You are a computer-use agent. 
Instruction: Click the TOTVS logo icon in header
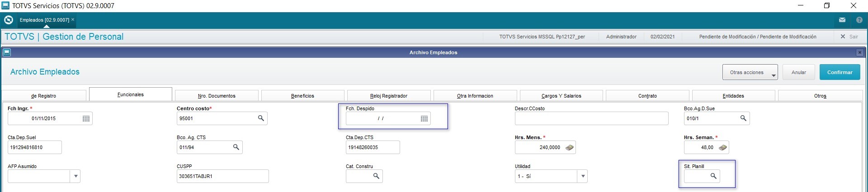tap(8, 20)
